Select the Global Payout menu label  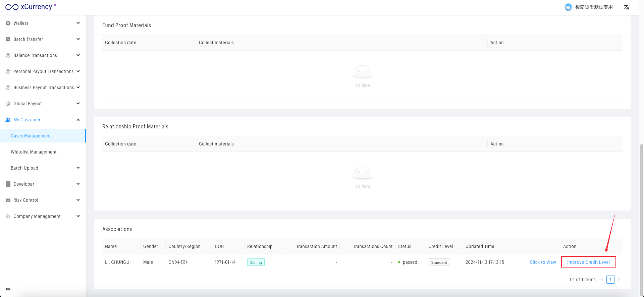[x=28, y=104]
